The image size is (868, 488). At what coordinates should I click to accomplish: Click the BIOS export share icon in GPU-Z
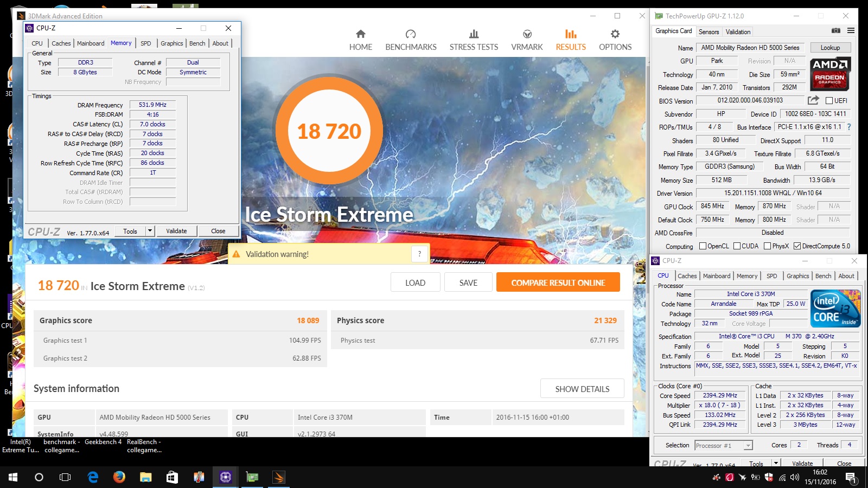pos(813,100)
